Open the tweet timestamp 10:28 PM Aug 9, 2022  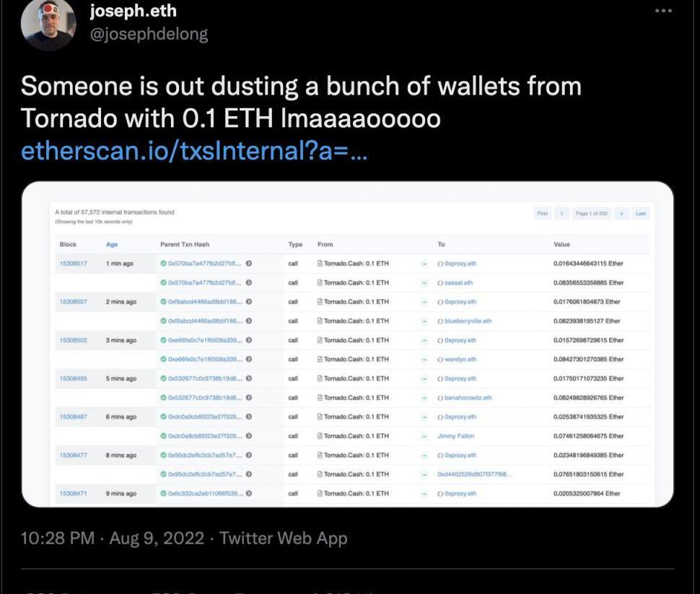click(x=113, y=538)
